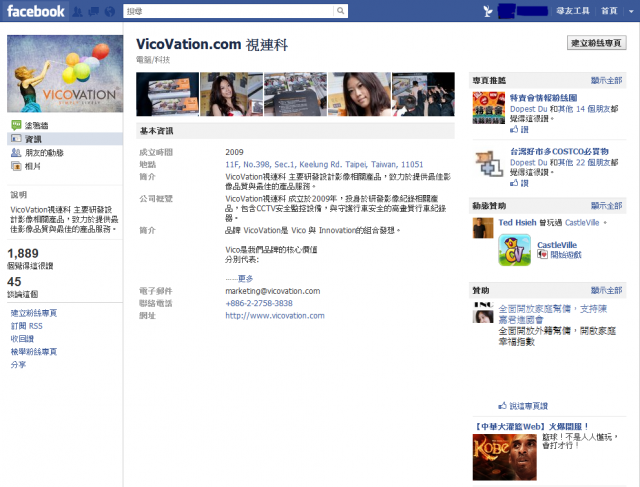This screenshot has height=487, width=640.
Task: Click the sprout icon beside the user name
Action: point(488,11)
